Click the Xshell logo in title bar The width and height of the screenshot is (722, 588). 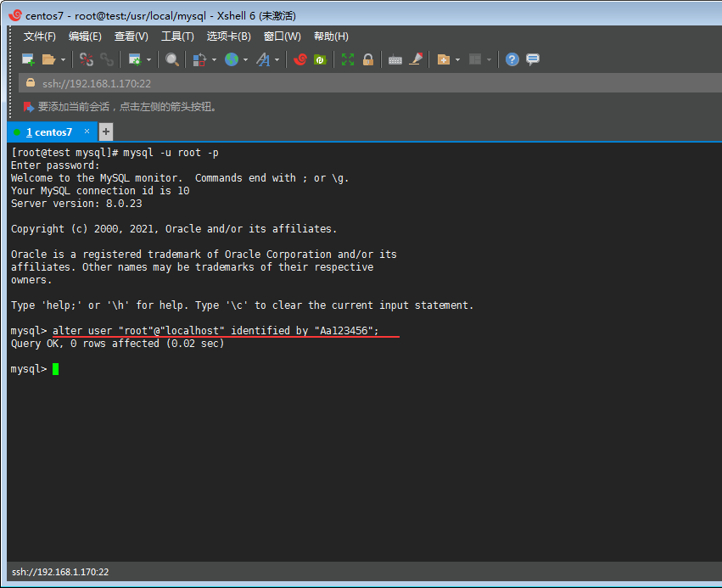[15, 15]
